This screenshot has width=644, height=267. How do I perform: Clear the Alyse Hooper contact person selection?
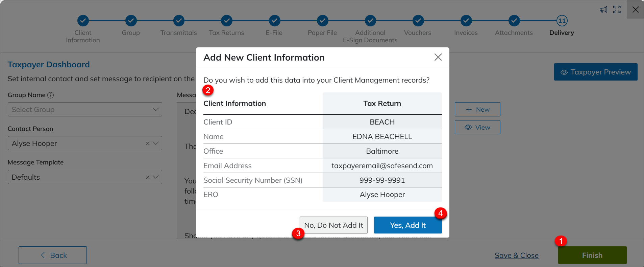[x=148, y=143]
